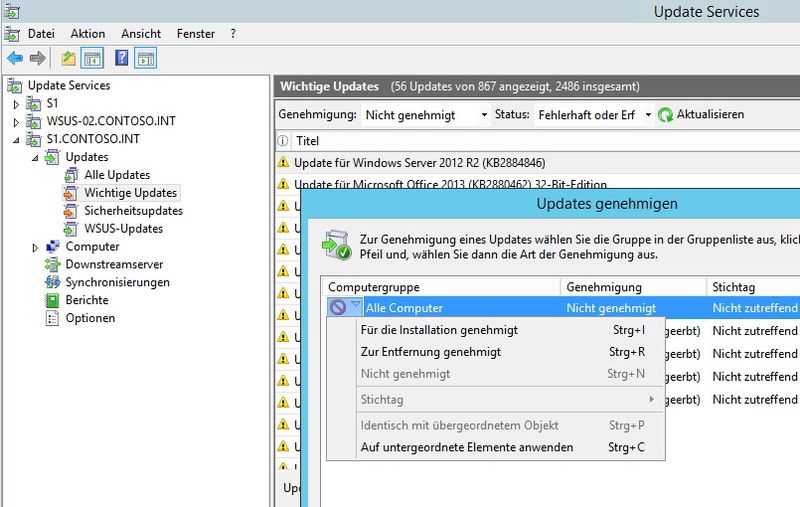The height and width of the screenshot is (507, 800).
Task: Select Berichte in the tree
Action: pos(87,300)
